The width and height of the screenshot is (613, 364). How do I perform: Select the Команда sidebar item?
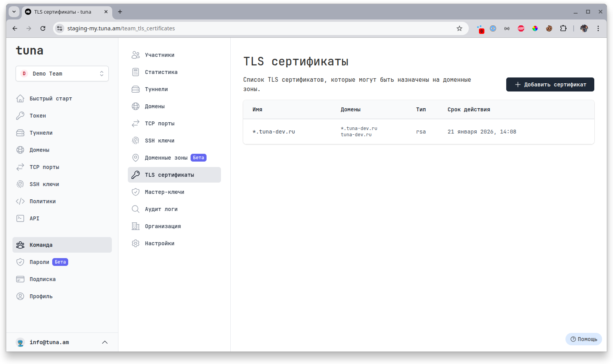click(x=62, y=245)
